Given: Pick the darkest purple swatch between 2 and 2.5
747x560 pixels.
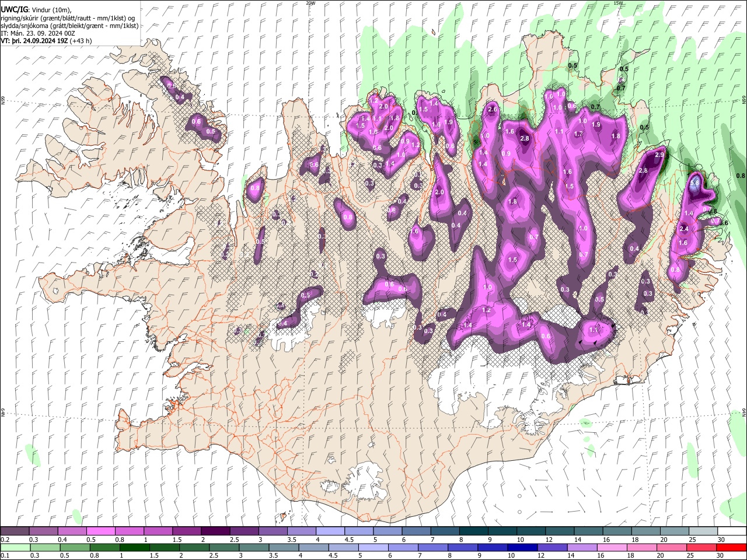Looking at the screenshot, I should pyautogui.click(x=216, y=531).
